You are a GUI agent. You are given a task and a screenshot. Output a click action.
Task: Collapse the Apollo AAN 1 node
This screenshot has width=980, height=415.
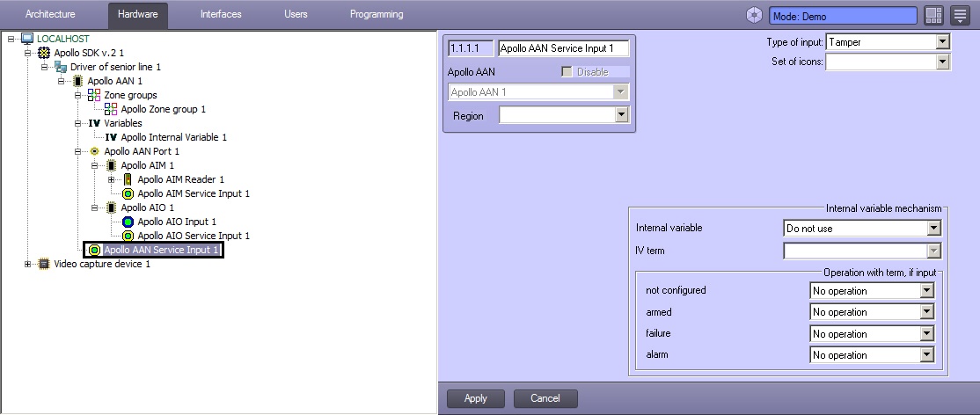(x=62, y=81)
